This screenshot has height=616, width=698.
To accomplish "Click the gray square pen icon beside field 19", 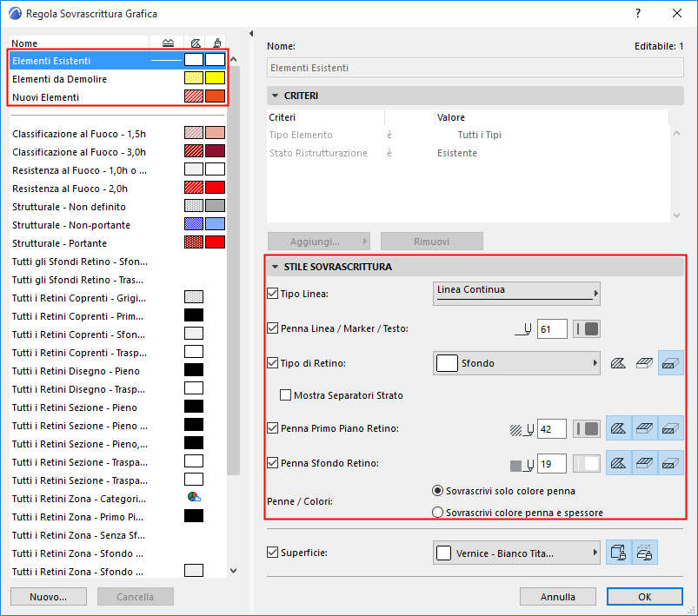I will [522, 464].
